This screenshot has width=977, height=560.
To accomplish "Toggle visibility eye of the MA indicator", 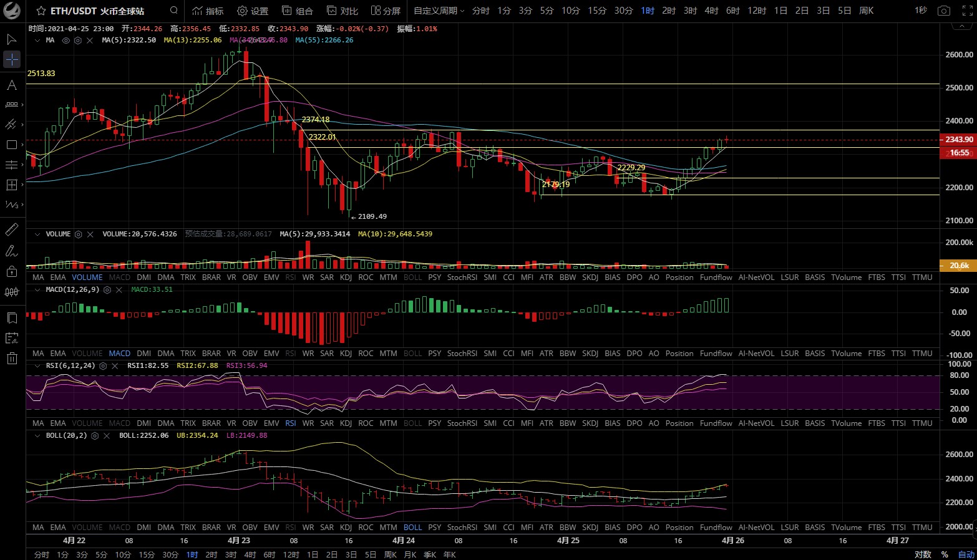I will point(66,41).
